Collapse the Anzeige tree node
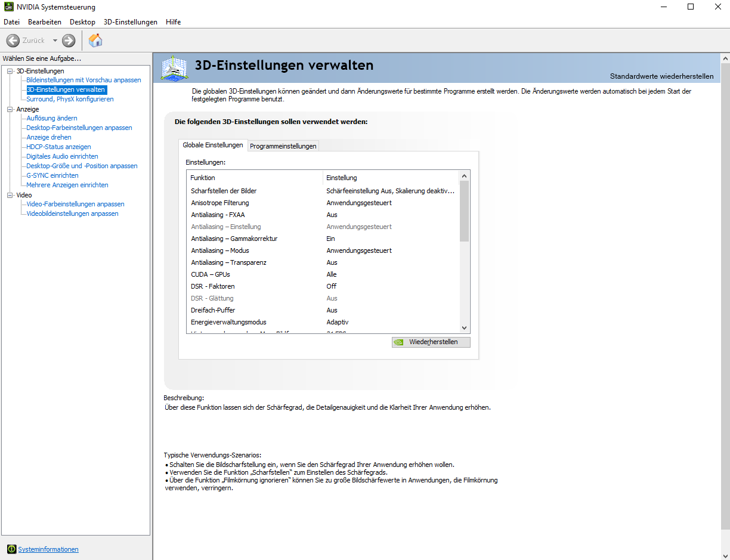Screen dimensions: 730x560 point(10,109)
